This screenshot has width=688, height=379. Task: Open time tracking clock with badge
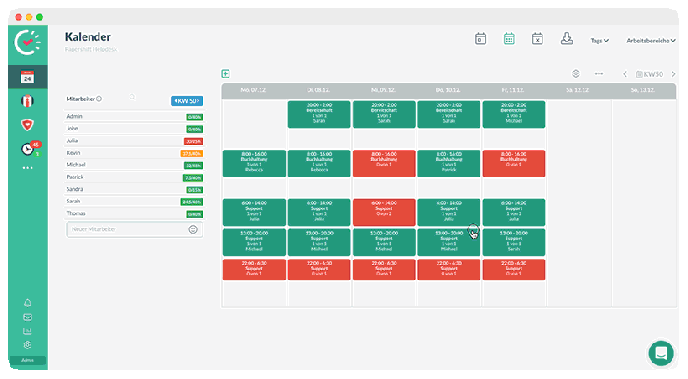(29, 149)
